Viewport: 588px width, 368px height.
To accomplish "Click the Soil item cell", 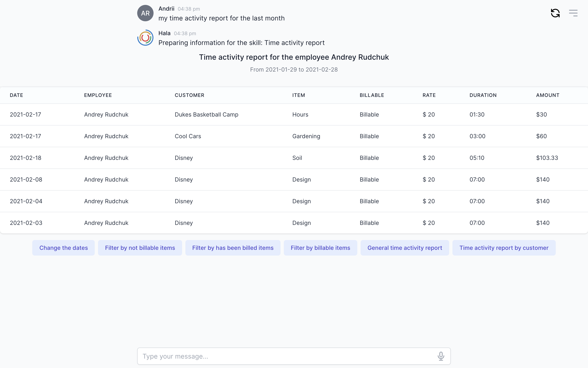I will click(297, 158).
